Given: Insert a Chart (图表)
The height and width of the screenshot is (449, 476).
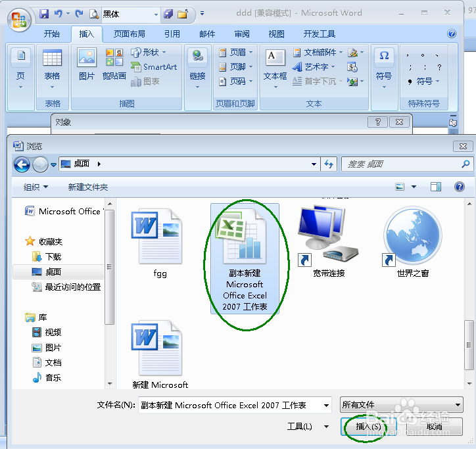Looking at the screenshot, I should pyautogui.click(x=145, y=82).
